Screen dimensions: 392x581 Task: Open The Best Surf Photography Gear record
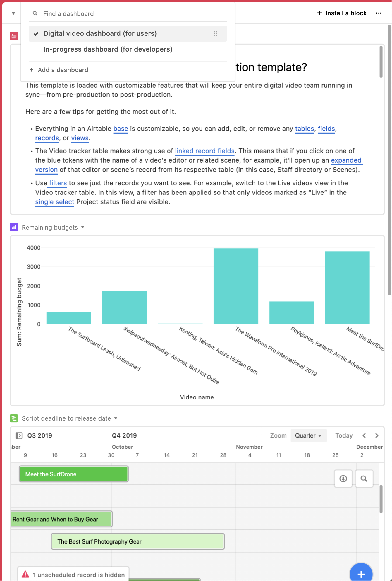138,541
